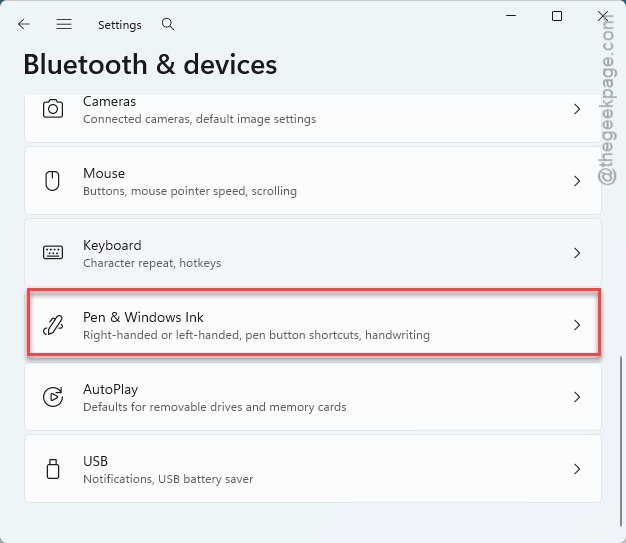The height and width of the screenshot is (543, 626).
Task: Expand the USB chevron
Action: click(577, 469)
